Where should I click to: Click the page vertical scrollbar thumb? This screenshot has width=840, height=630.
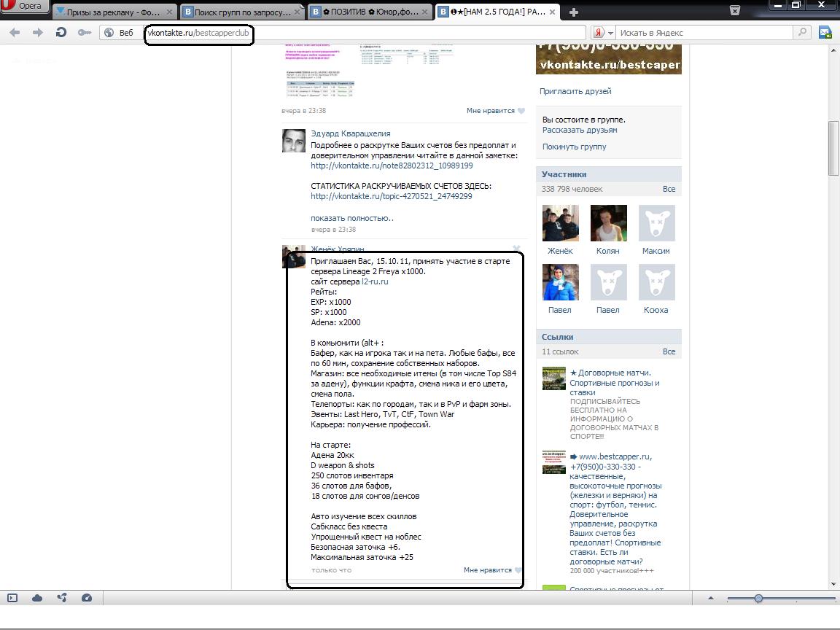833,149
